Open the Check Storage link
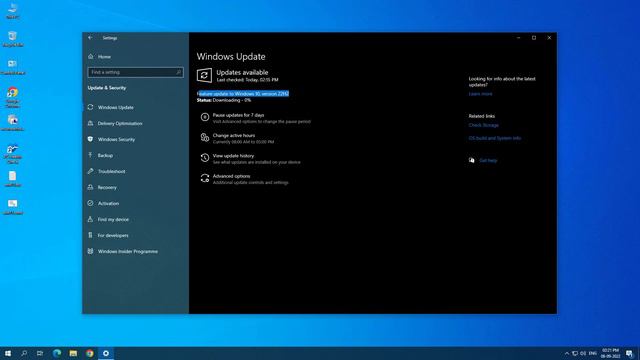The height and width of the screenshot is (360, 640). click(483, 125)
